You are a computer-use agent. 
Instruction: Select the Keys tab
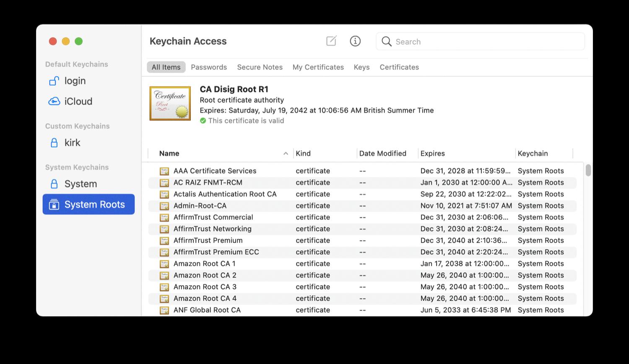click(361, 67)
